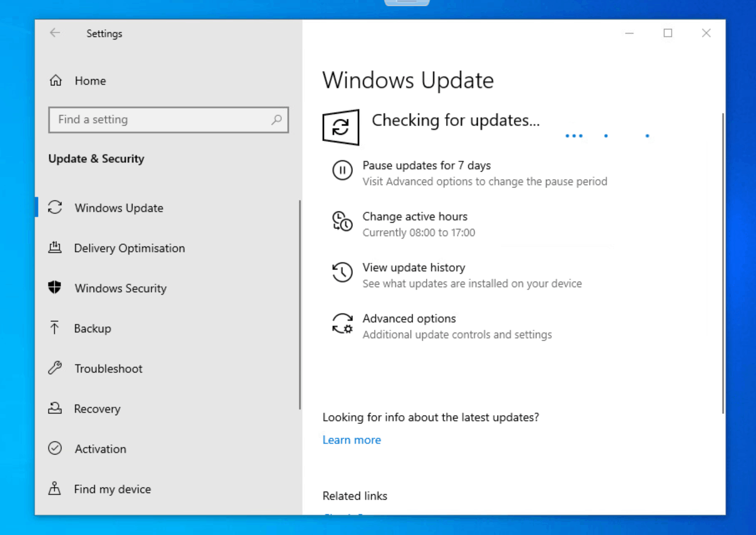Click the update history clock-arrow icon
The height and width of the screenshot is (535, 756).
(342, 272)
